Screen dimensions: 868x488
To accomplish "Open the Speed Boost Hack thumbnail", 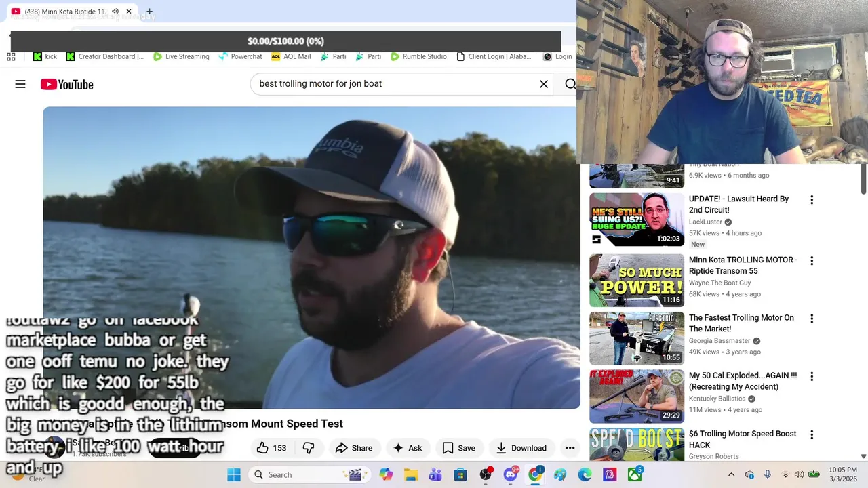I will tap(637, 444).
